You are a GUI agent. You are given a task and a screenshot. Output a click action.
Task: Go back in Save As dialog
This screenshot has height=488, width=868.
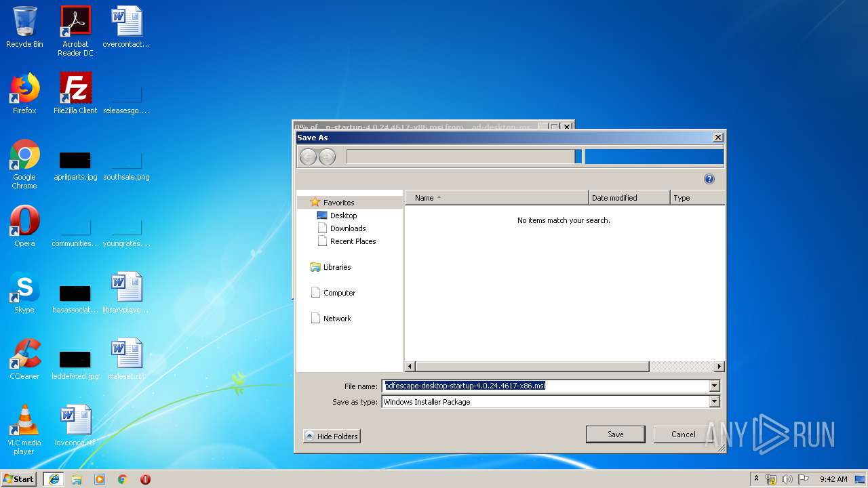click(308, 157)
